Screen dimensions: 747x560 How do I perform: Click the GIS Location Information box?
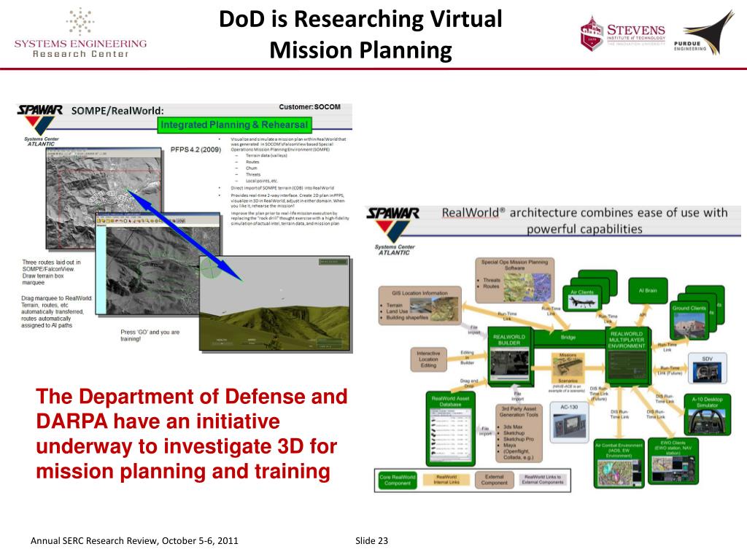pyautogui.click(x=419, y=306)
